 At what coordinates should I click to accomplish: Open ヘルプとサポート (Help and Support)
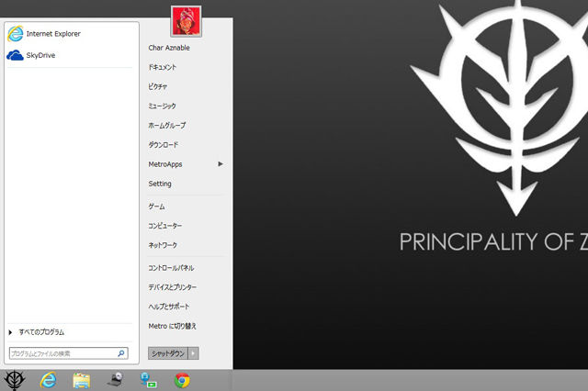169,307
